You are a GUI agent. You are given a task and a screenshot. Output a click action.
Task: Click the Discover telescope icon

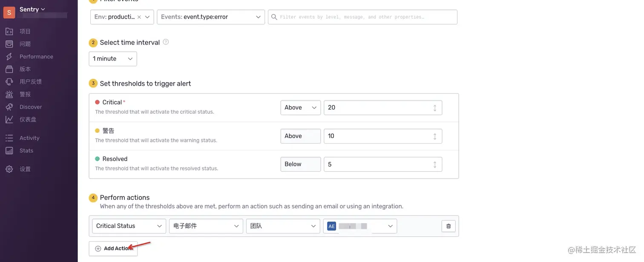(9, 107)
